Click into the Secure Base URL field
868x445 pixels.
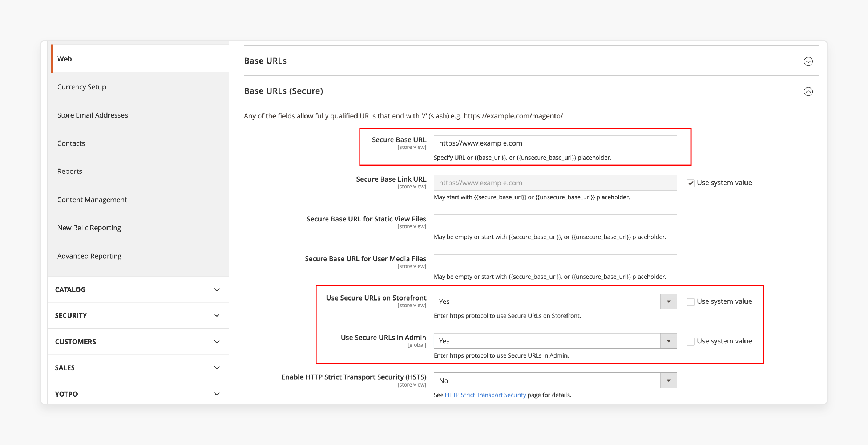click(555, 143)
